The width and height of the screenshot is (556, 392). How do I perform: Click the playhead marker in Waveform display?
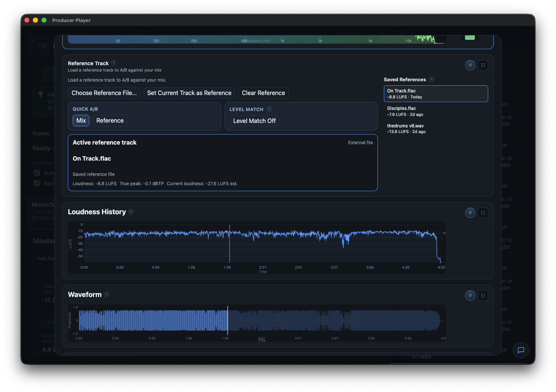coord(228,320)
